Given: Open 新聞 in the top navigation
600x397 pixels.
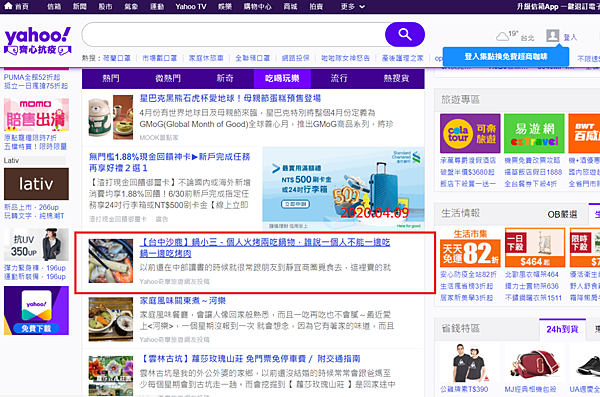Looking at the screenshot, I should pos(80,7).
